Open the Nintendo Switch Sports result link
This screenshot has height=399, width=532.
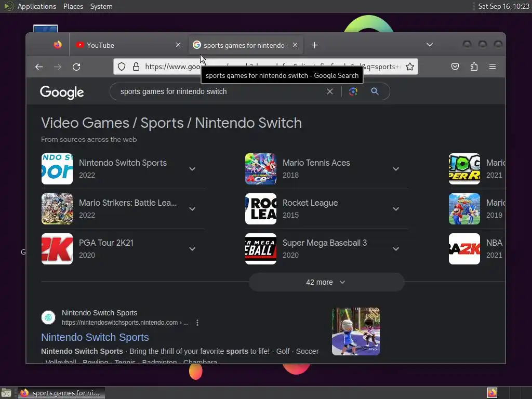click(95, 337)
